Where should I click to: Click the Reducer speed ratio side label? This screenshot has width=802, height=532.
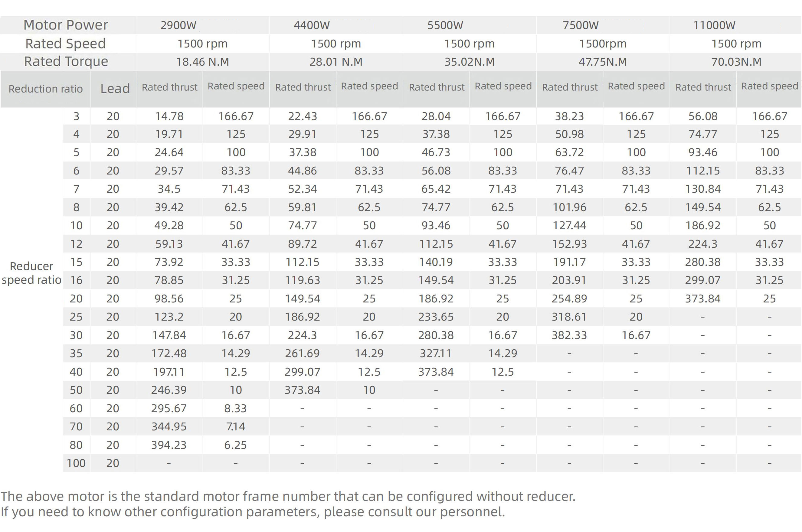point(31,273)
